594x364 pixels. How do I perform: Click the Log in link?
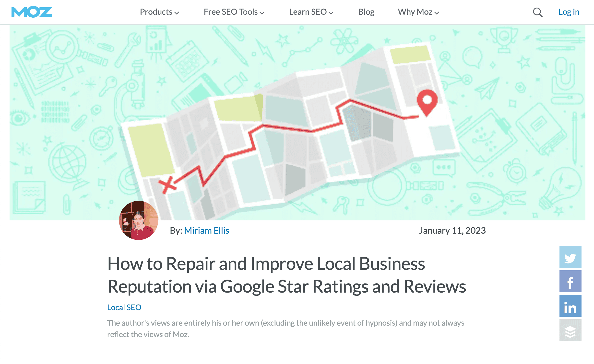[569, 12]
